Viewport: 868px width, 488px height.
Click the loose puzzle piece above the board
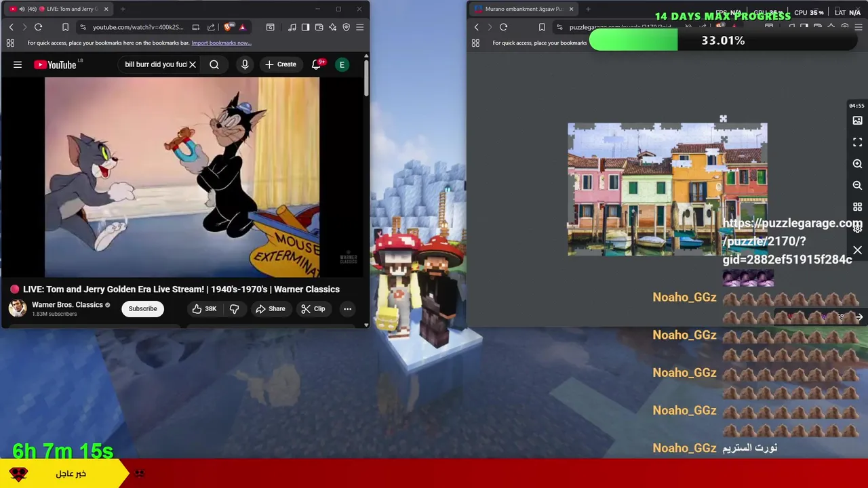click(723, 119)
